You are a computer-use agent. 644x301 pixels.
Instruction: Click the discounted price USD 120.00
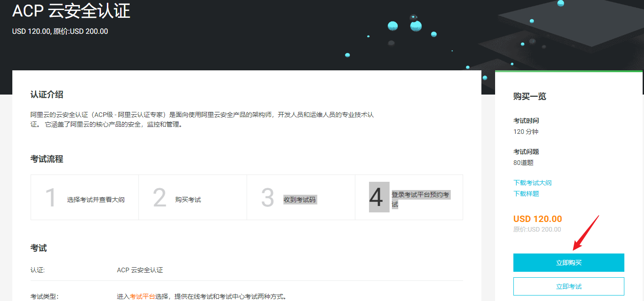point(536,219)
